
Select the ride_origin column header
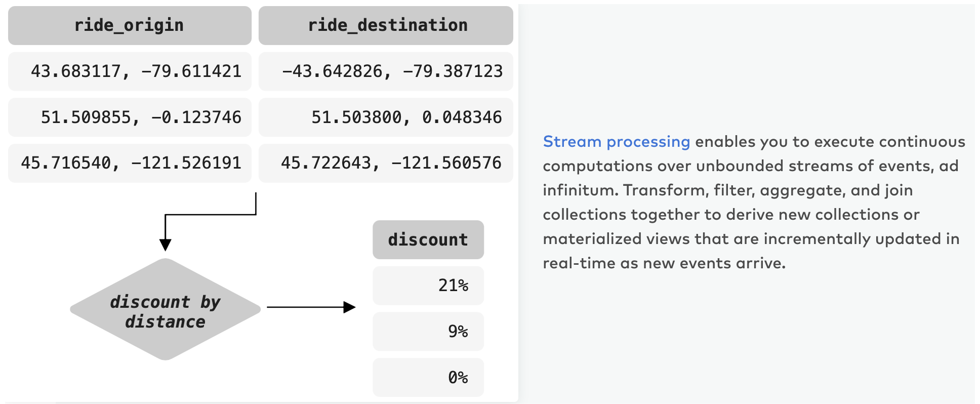pos(130,25)
